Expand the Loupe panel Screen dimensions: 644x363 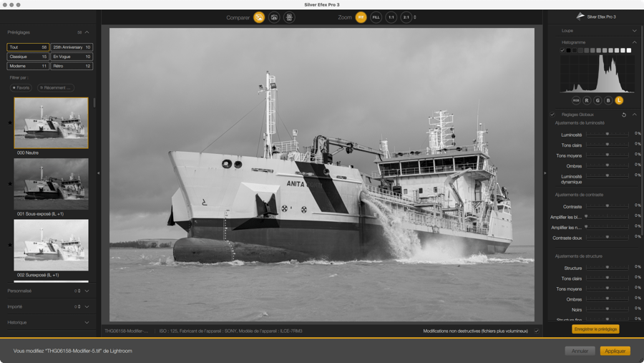click(x=635, y=30)
